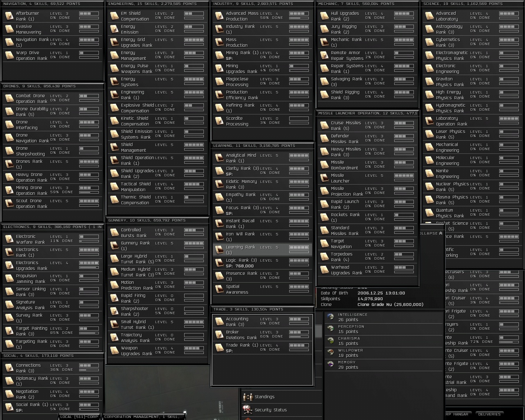The width and height of the screenshot is (525, 420).
Task: Collapse the Missile Launcher Operation group header
Action: [x=368, y=113]
